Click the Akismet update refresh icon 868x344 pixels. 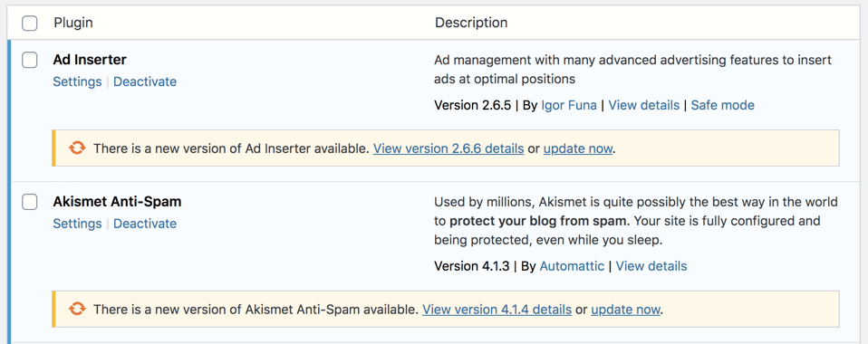coord(77,310)
